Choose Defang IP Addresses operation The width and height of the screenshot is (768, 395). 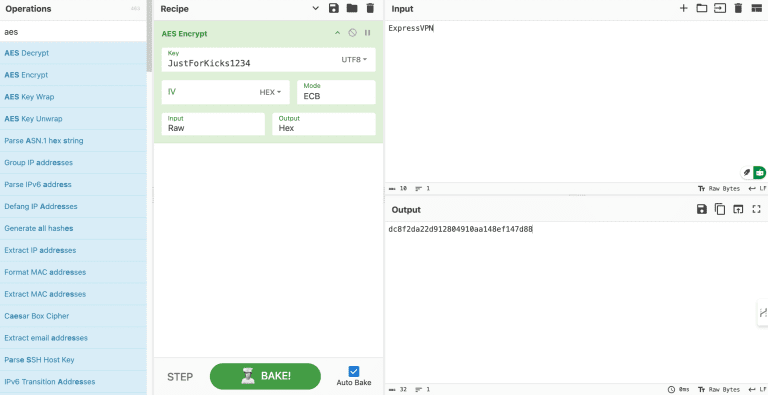(73, 206)
